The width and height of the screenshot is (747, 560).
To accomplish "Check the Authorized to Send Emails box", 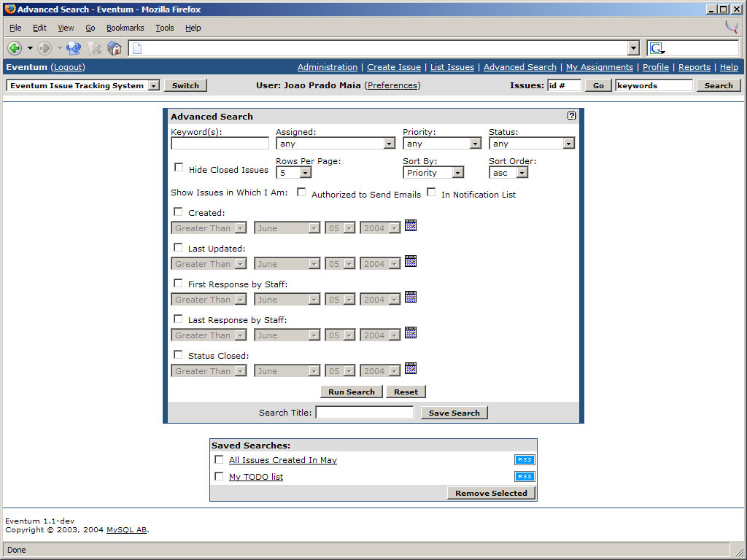I will pos(301,192).
